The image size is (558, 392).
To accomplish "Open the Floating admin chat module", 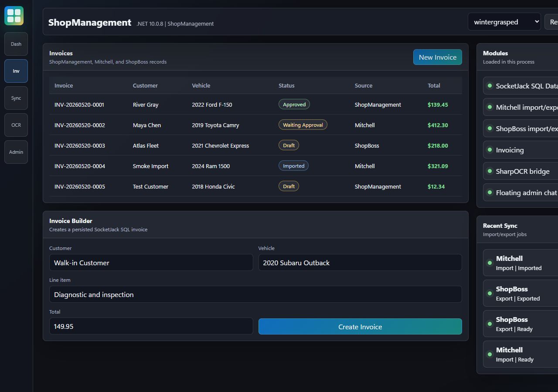I will 521,193.
